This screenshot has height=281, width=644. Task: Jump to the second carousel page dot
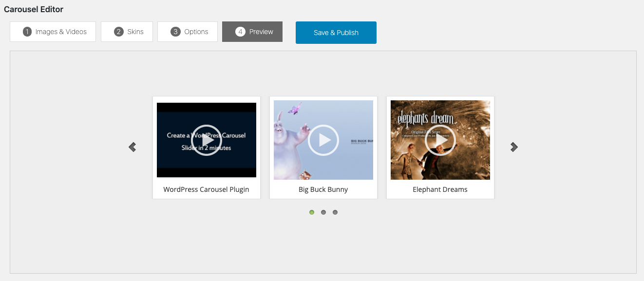323,212
